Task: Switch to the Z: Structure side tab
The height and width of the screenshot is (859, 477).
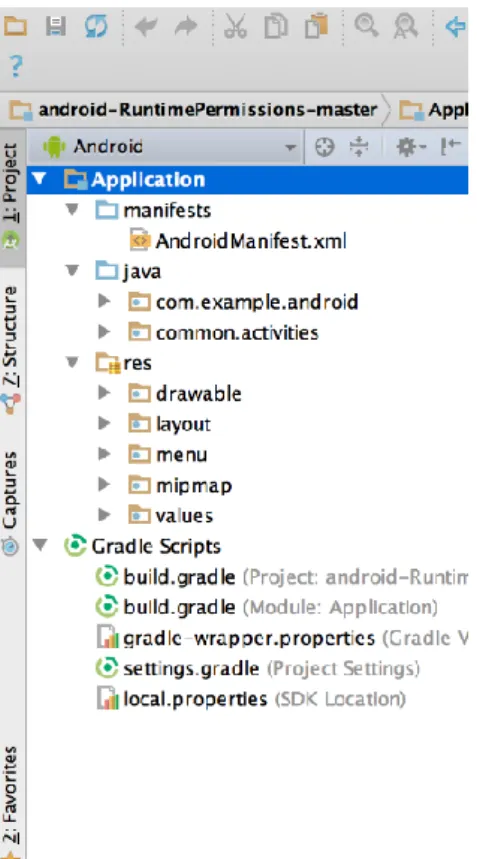Action: [12, 350]
